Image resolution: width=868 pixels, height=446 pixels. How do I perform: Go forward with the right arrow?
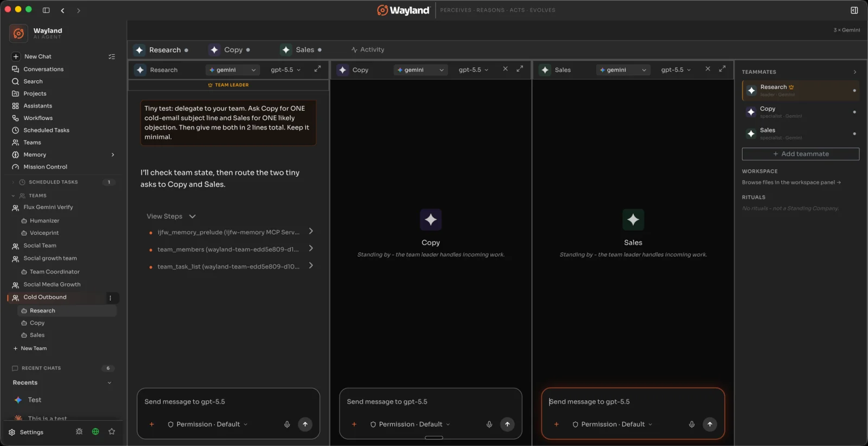click(79, 10)
